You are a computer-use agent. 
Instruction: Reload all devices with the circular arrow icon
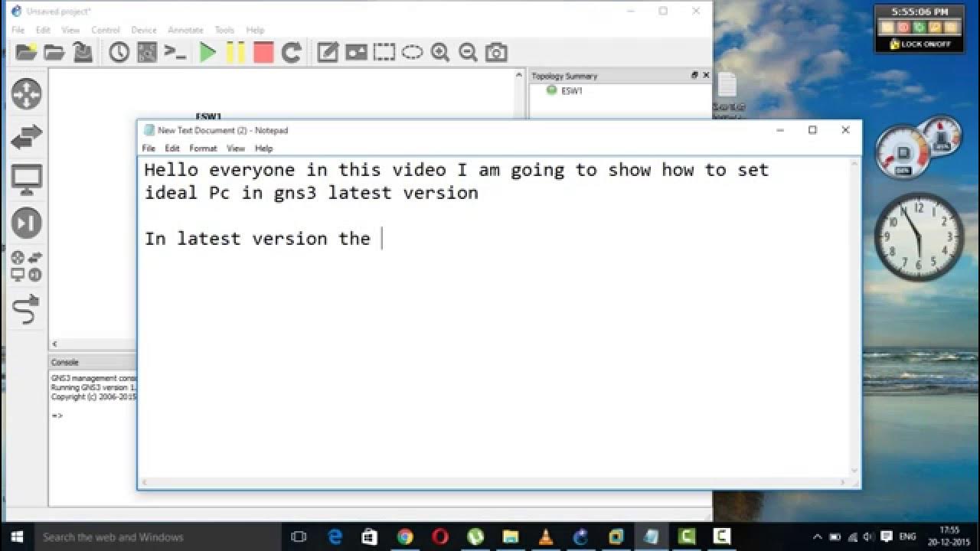(291, 52)
